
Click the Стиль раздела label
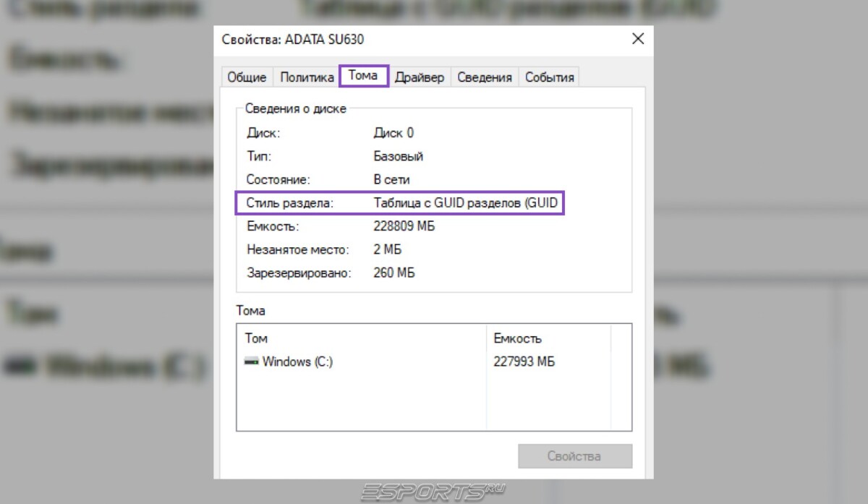click(289, 203)
